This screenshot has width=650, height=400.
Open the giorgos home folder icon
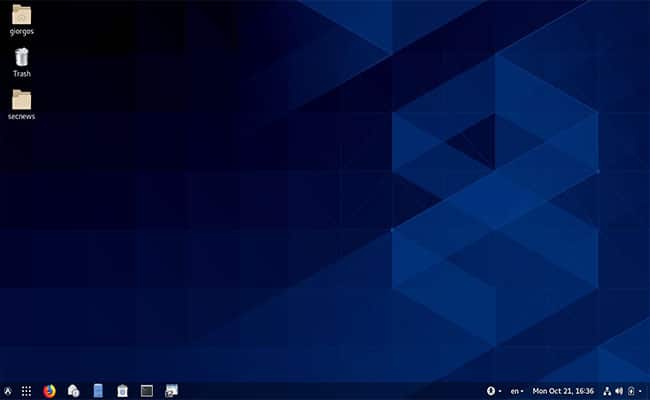[x=22, y=15]
